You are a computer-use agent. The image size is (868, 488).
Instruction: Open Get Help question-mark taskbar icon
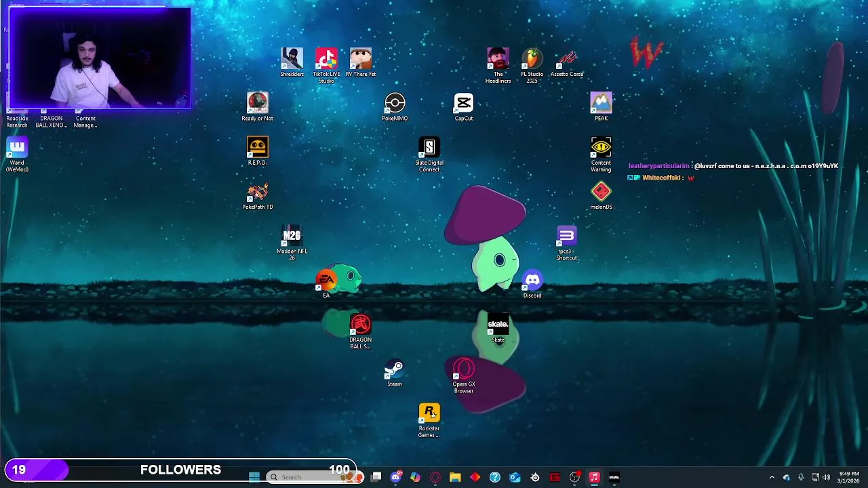[x=495, y=477]
